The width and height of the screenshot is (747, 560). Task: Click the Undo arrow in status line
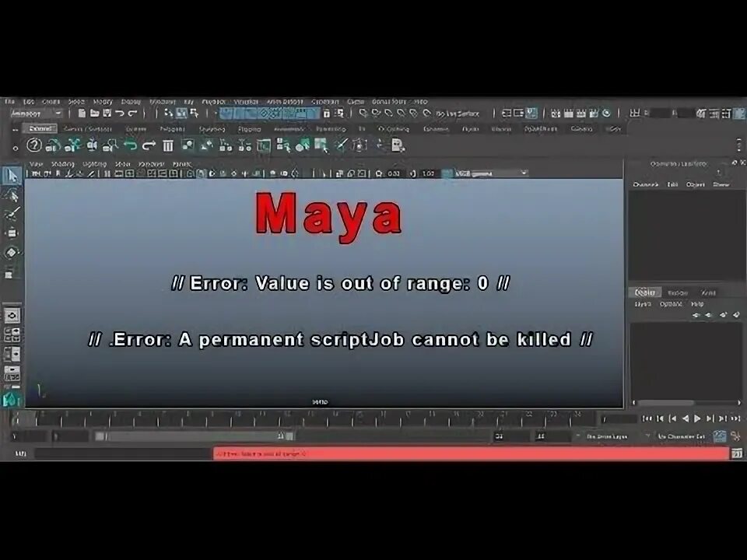120,114
